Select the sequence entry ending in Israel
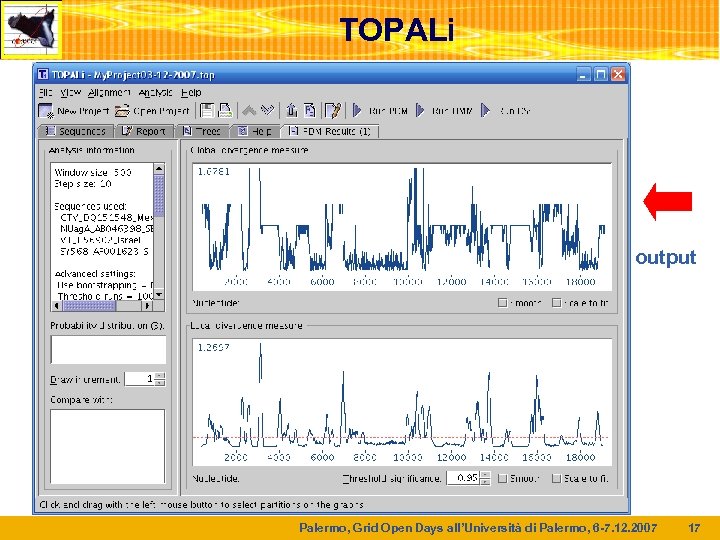 (100, 240)
